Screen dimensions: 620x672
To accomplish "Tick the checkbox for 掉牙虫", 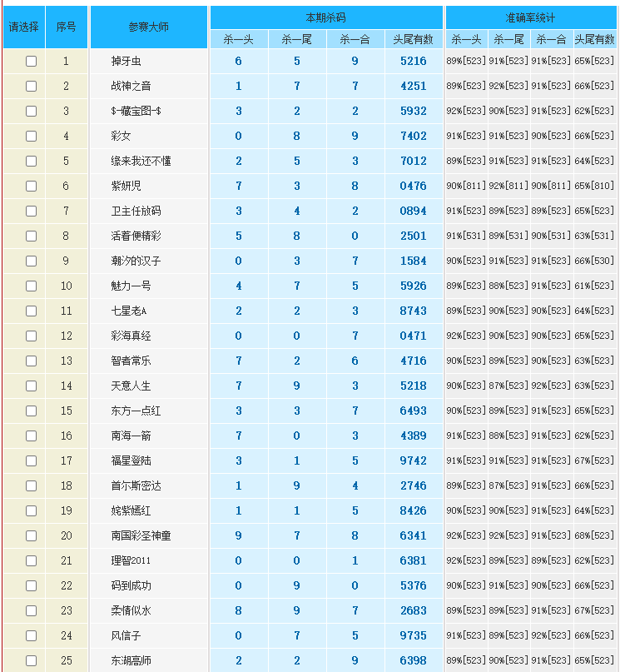I will (x=32, y=61).
